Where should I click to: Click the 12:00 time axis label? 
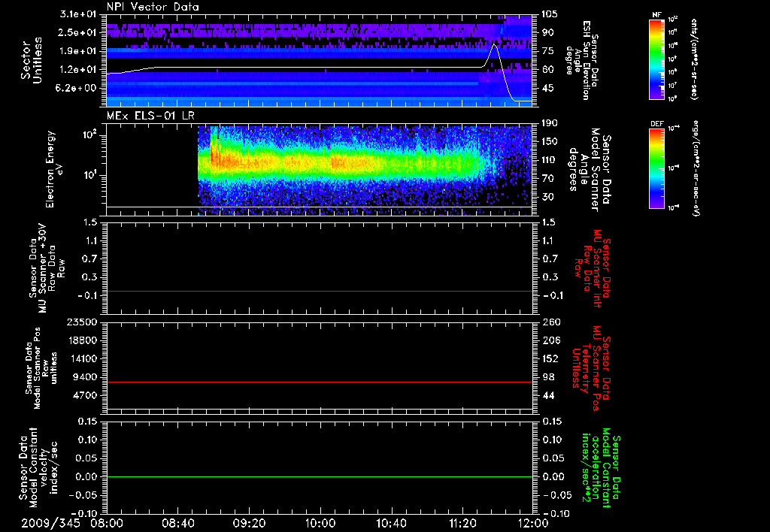coord(533,523)
